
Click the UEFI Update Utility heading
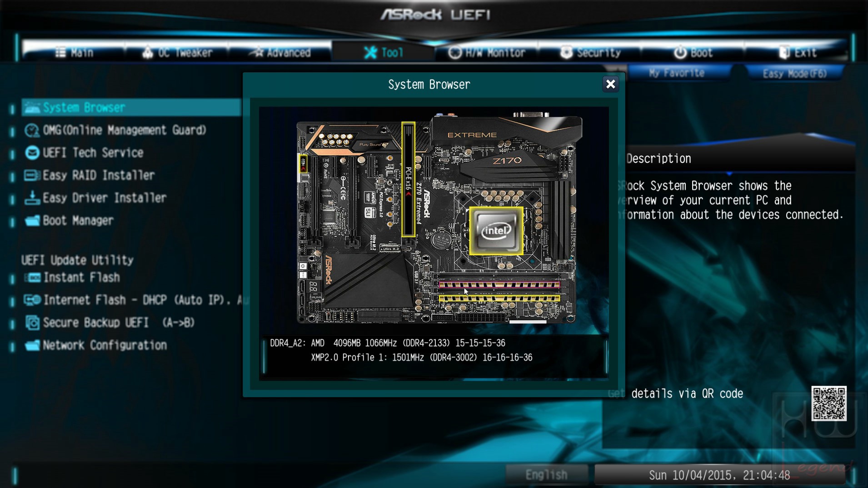click(77, 260)
